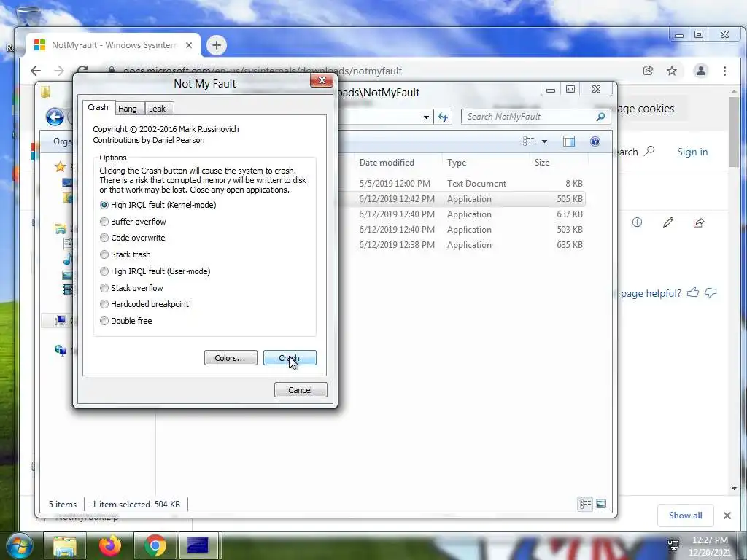This screenshot has height=560, width=747.
Task: Open the Windows Start menu
Action: pyautogui.click(x=20, y=545)
